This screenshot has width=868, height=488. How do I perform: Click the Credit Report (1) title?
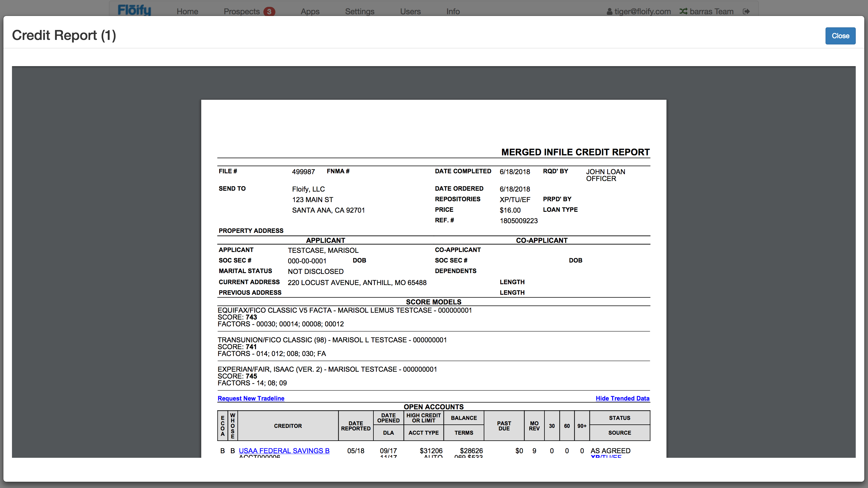tap(64, 35)
